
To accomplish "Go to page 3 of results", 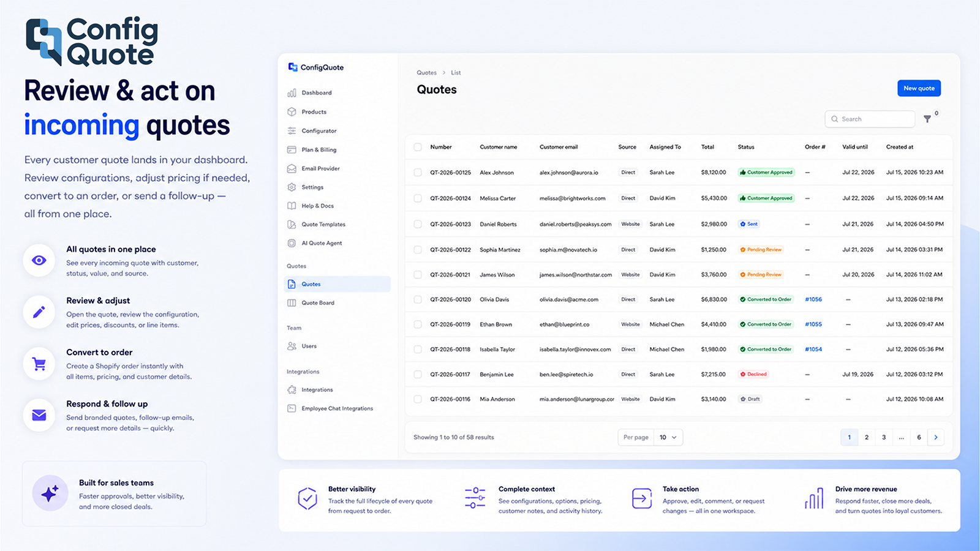I will point(884,437).
